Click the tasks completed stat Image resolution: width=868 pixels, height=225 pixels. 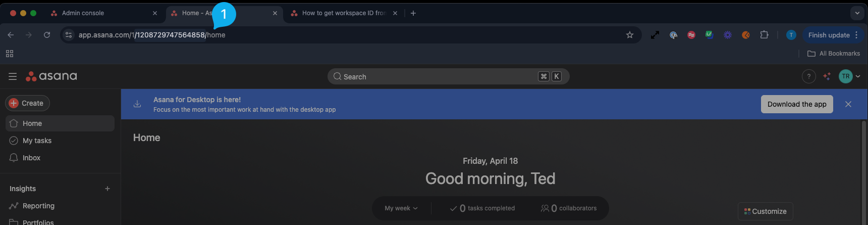[482, 208]
